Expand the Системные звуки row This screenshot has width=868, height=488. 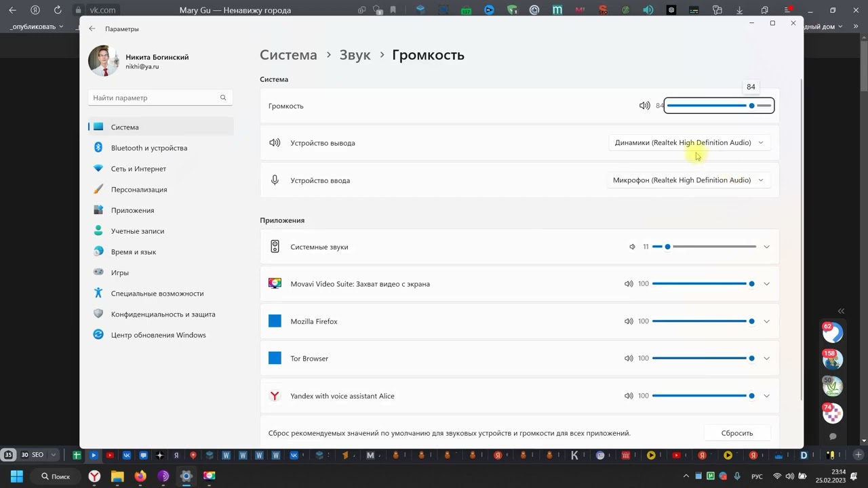click(x=766, y=247)
